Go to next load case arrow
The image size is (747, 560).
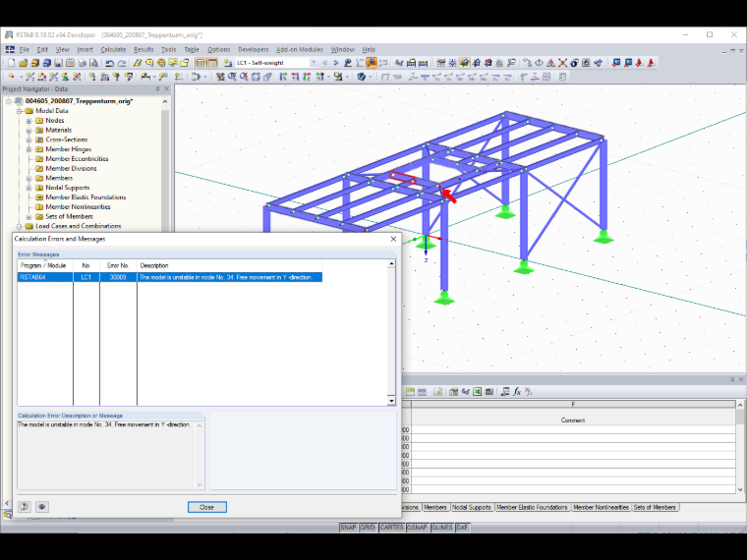(x=336, y=62)
